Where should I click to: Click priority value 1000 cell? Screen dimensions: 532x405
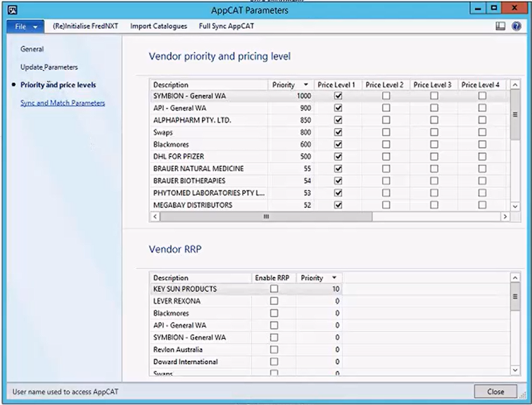coord(291,96)
